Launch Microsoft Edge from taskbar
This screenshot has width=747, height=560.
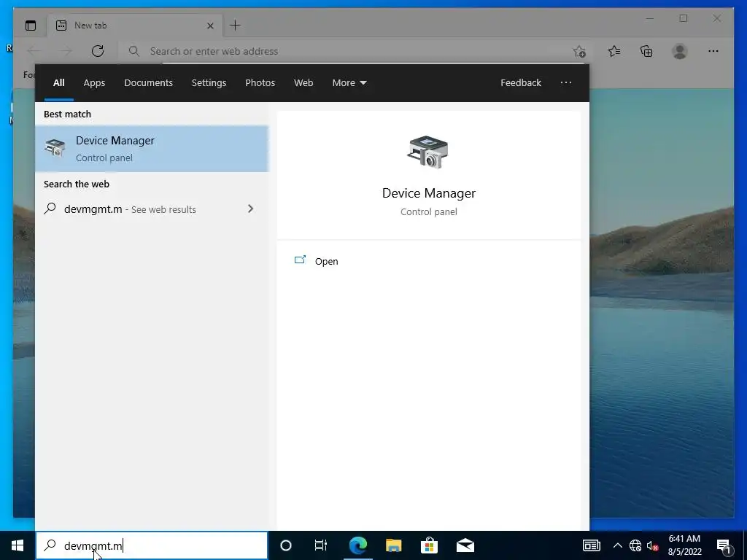[358, 545]
